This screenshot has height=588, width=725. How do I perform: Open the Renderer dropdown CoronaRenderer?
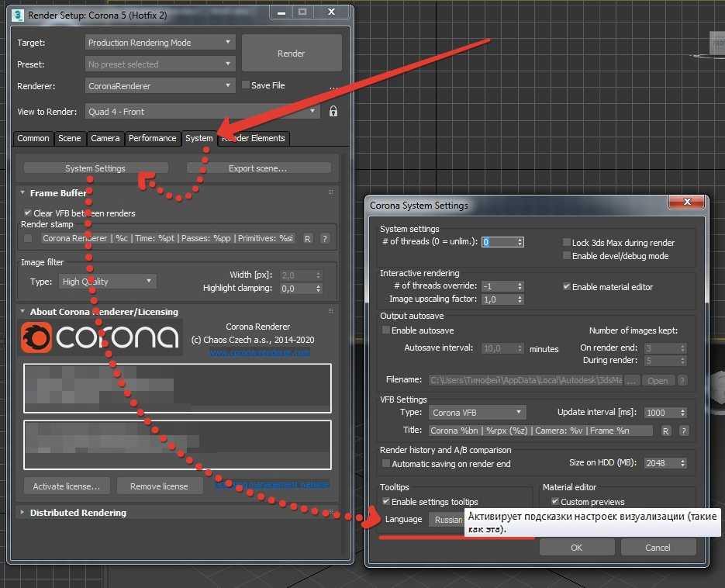coord(160,85)
